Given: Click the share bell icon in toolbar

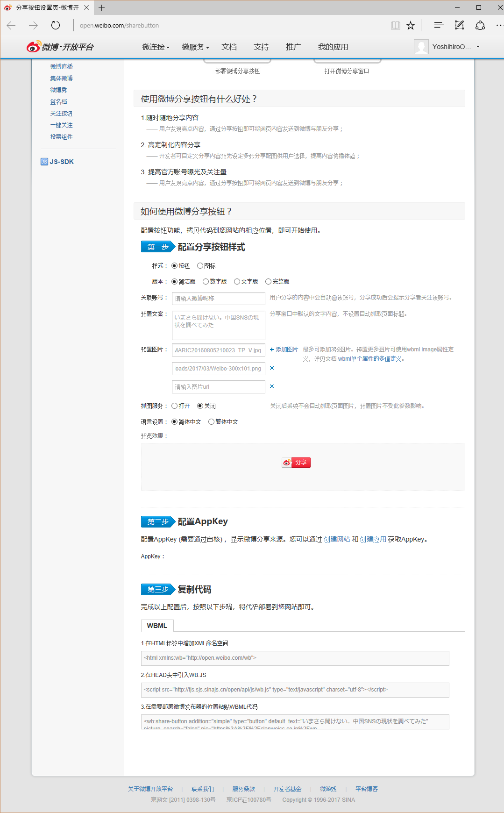Looking at the screenshot, I should pyautogui.click(x=480, y=25).
